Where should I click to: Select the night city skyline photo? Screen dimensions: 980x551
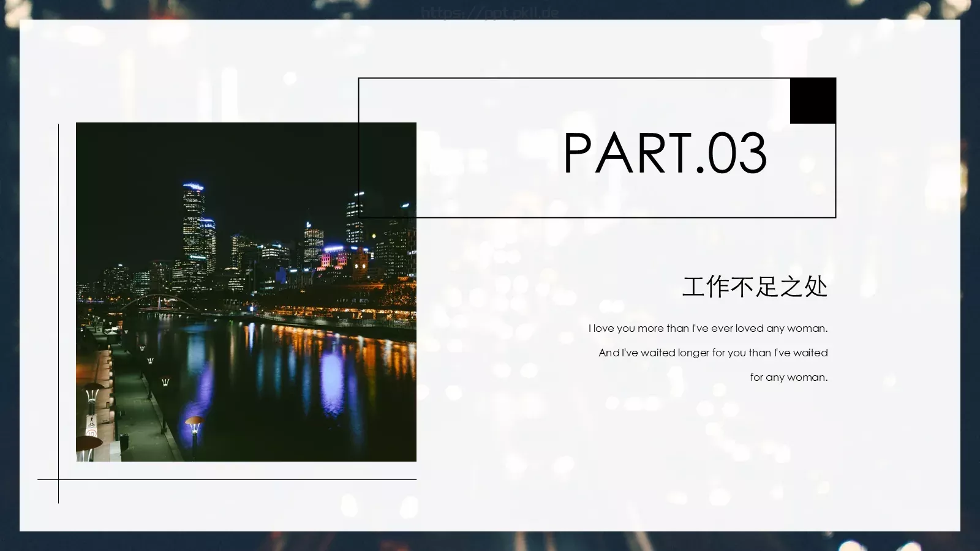point(246,292)
